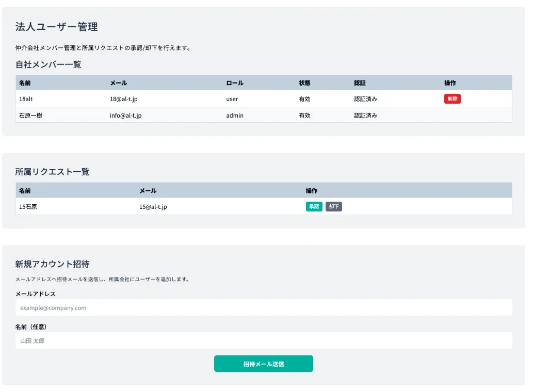Focus the メールアドレス input field
The image size is (533, 392).
click(x=264, y=308)
